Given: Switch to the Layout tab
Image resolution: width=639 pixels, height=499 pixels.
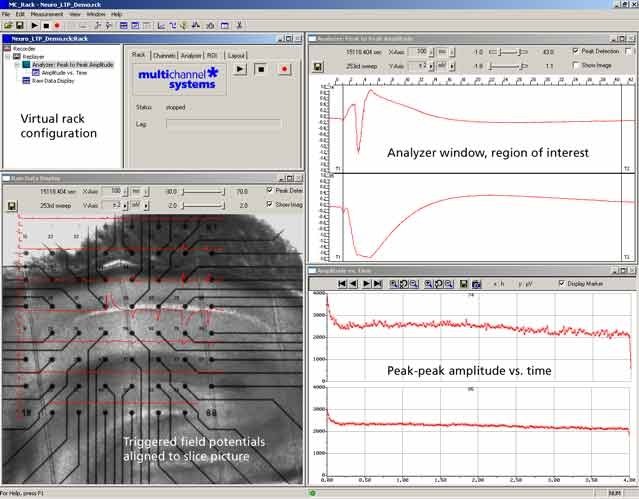Looking at the screenshot, I should (x=236, y=55).
